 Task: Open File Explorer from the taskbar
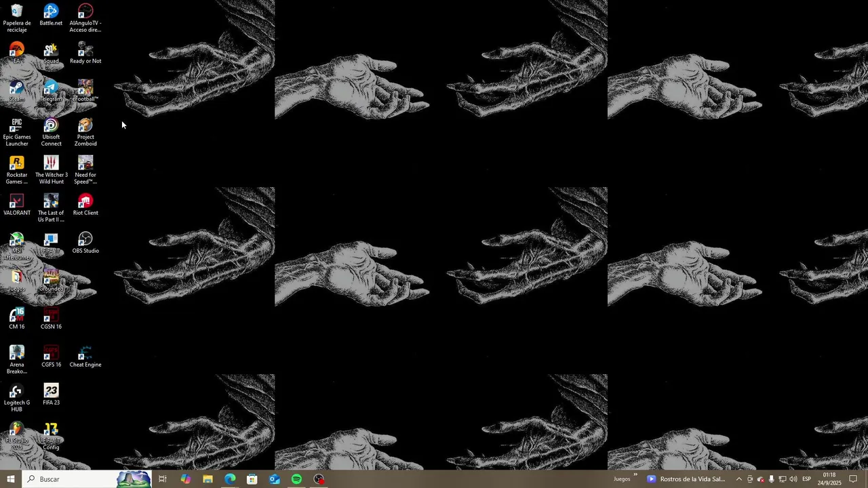[x=208, y=479]
